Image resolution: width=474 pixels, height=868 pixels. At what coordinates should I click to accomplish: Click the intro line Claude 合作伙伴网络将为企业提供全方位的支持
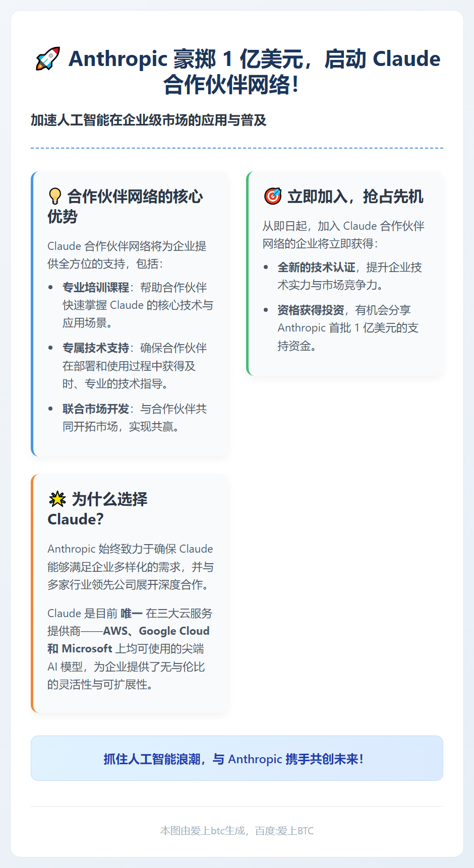coord(127,255)
